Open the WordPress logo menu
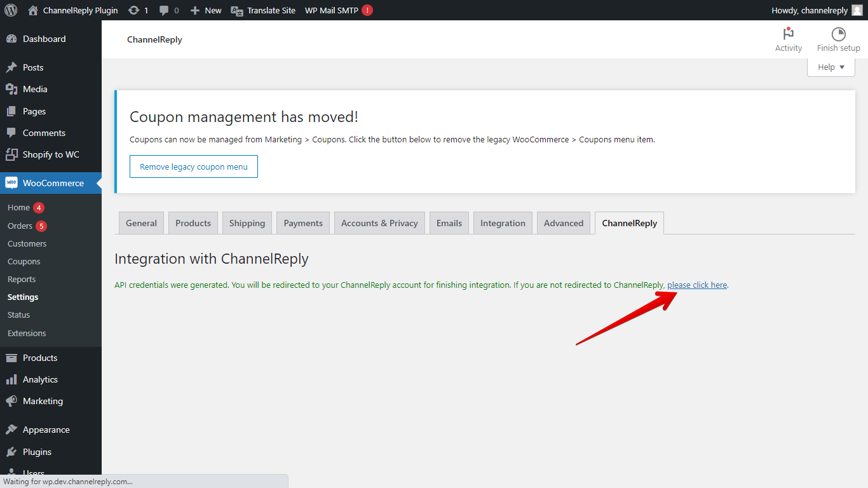This screenshot has width=868, height=488. pos(10,10)
